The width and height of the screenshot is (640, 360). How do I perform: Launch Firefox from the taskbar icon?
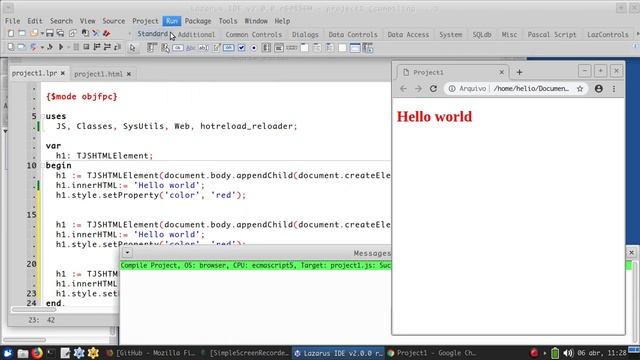37,353
